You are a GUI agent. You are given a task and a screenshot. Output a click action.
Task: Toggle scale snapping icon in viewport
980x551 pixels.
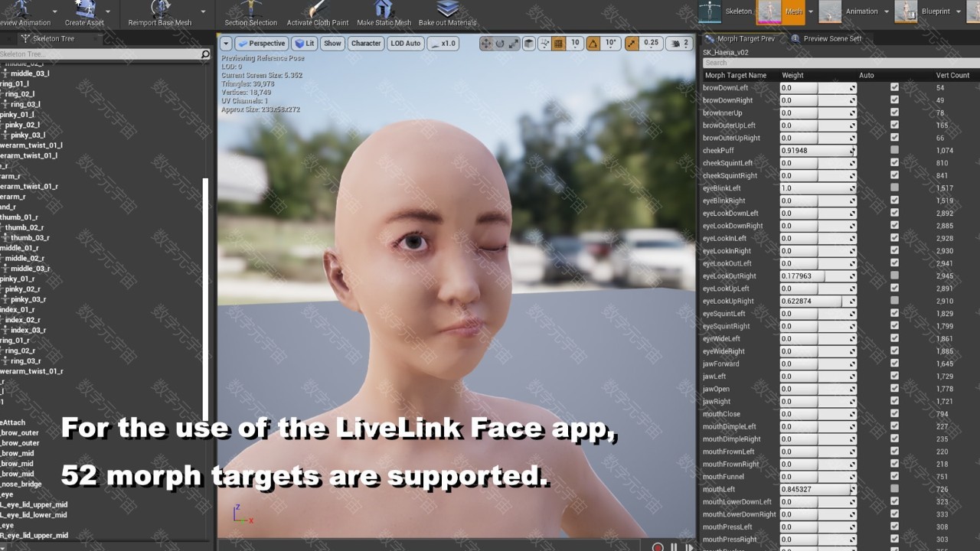tap(632, 44)
